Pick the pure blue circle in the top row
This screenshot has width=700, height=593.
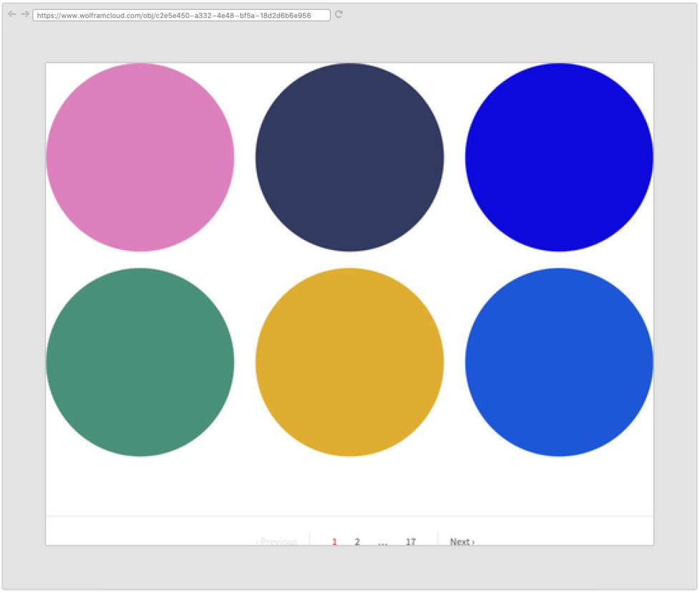(559, 158)
